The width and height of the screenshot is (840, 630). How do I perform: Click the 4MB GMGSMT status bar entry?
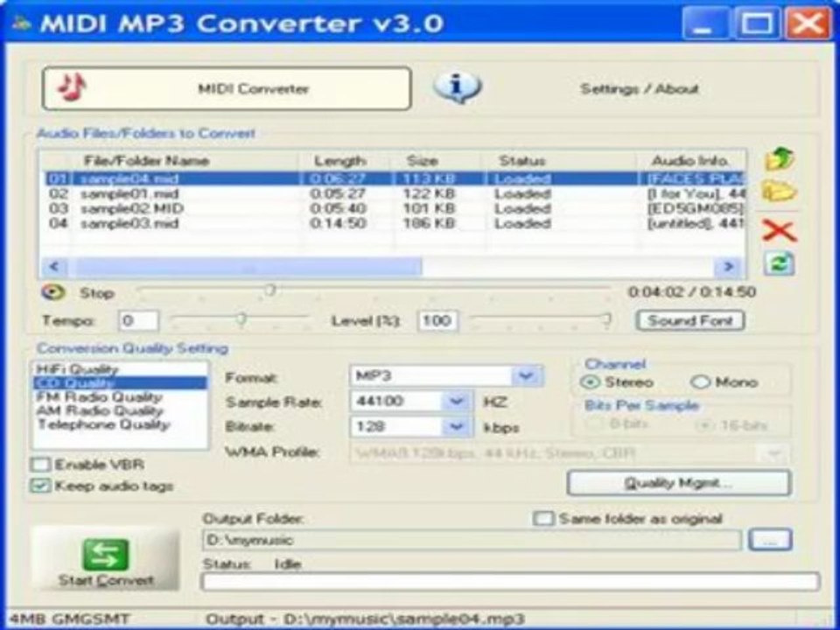[70, 619]
